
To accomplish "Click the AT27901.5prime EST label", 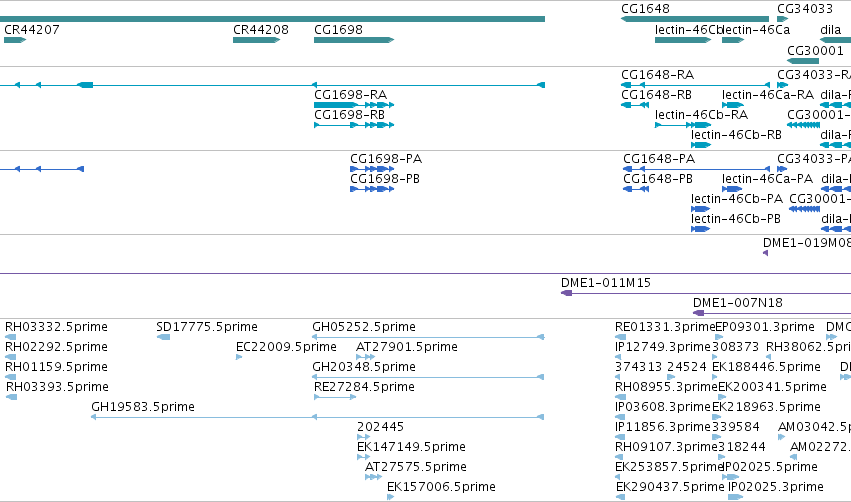I will 407,347.
